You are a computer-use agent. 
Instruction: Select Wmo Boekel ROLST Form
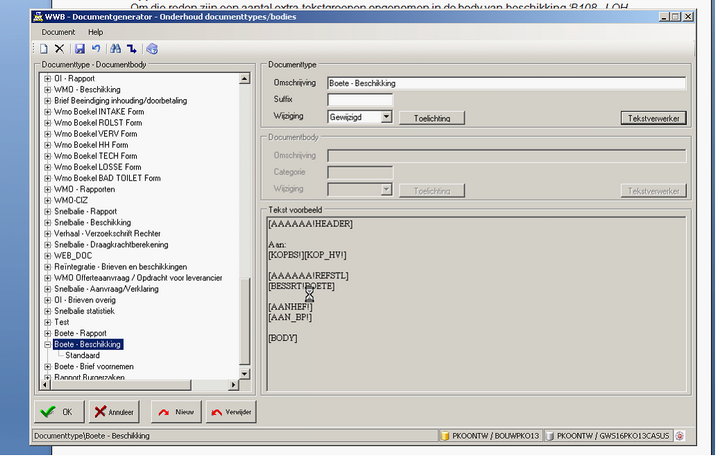click(98, 123)
